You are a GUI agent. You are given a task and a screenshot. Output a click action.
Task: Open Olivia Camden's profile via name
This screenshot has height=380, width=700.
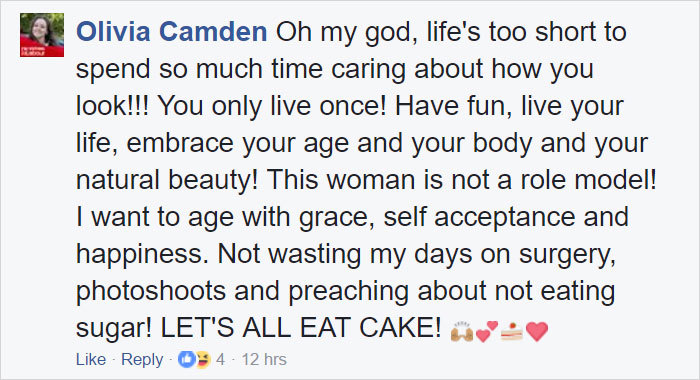(171, 32)
